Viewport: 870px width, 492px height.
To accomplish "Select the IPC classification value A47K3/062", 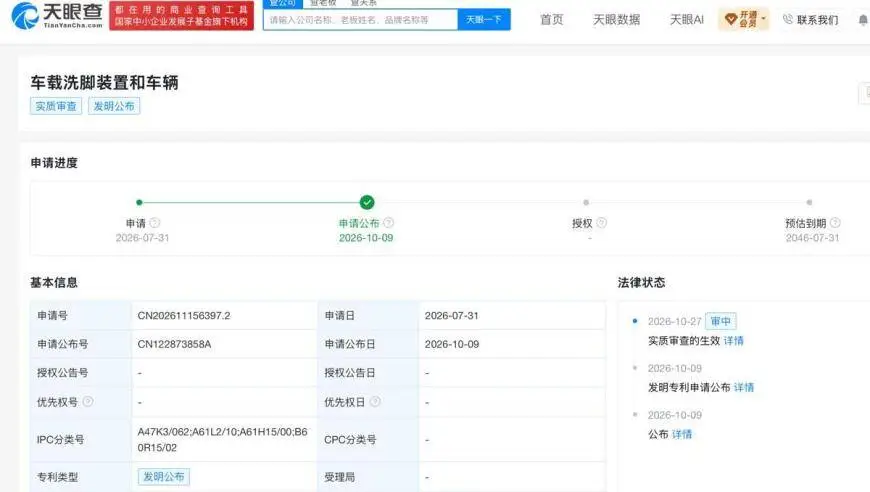I will 222,439.
